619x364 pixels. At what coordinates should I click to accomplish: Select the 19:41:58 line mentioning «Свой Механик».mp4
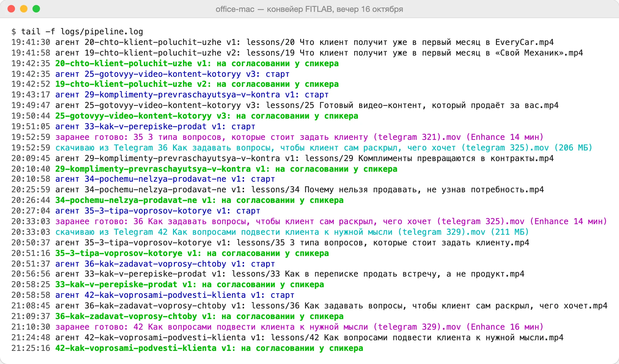[x=297, y=53]
